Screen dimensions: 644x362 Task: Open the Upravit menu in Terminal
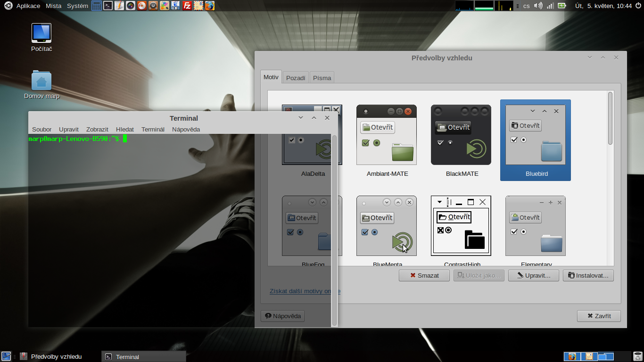[x=69, y=129]
